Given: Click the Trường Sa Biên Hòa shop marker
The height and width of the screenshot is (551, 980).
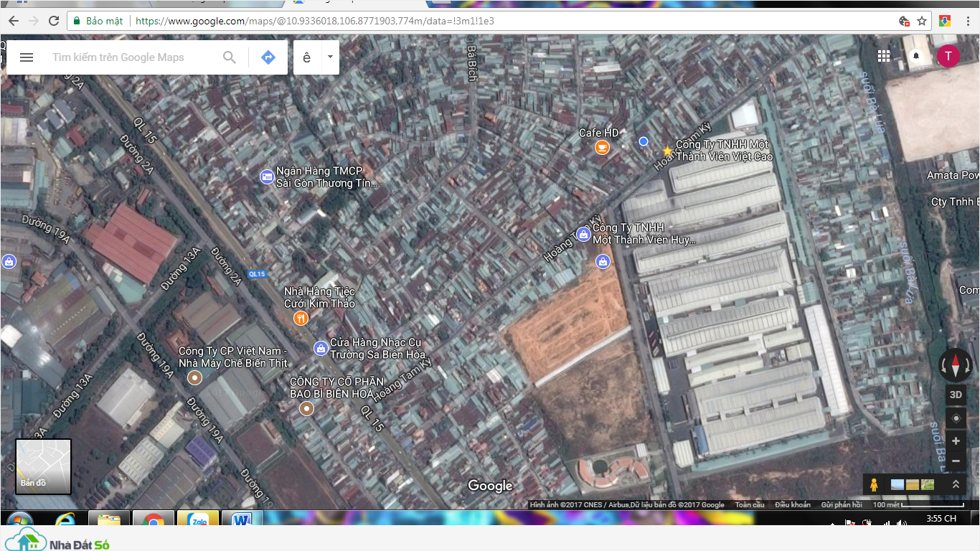Looking at the screenshot, I should click(x=321, y=349).
